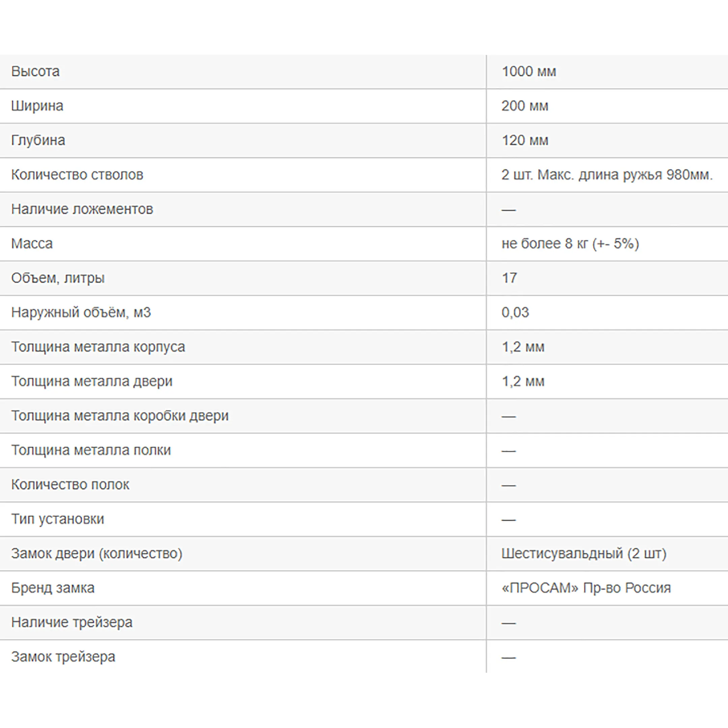The height and width of the screenshot is (728, 728).
Task: Select the Ширина label text
Action: (x=37, y=106)
